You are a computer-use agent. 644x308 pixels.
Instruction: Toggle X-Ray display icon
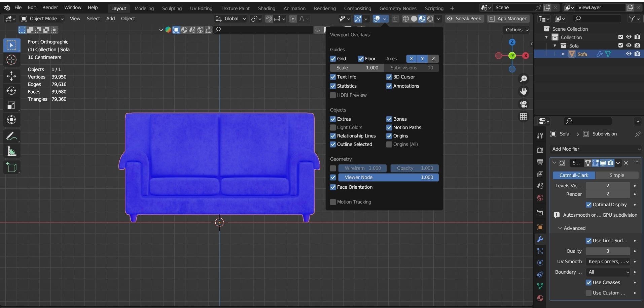[x=396, y=19]
